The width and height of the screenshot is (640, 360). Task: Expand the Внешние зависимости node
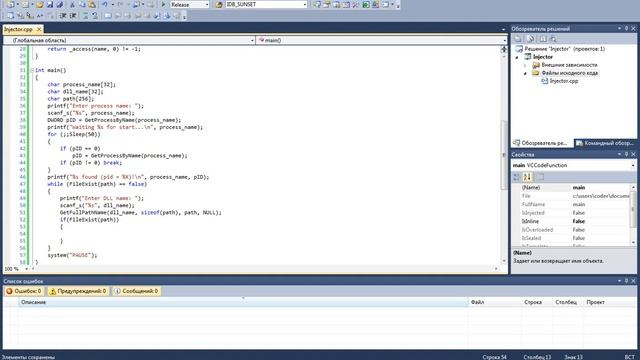click(525, 65)
